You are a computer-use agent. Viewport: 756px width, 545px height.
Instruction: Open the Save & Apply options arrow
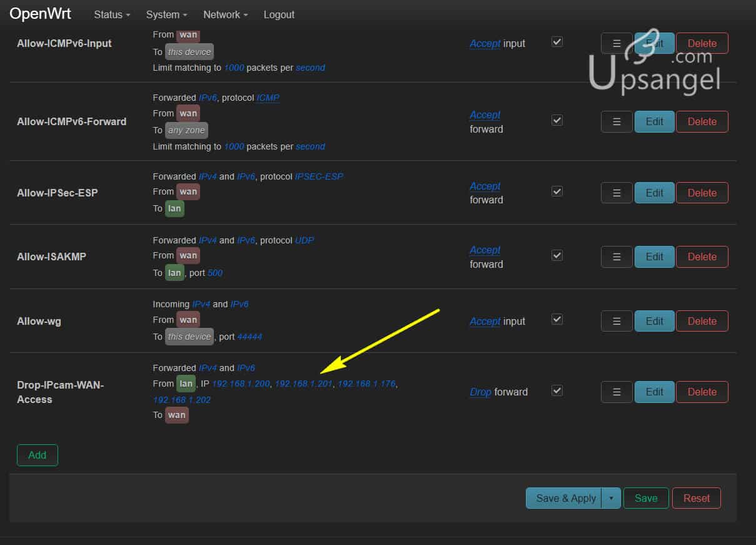(x=611, y=499)
